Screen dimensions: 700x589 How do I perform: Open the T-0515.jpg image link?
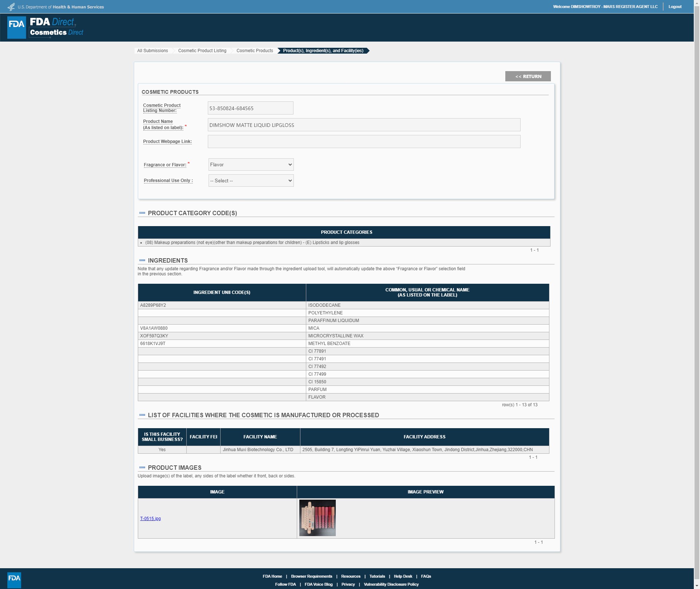(x=150, y=519)
